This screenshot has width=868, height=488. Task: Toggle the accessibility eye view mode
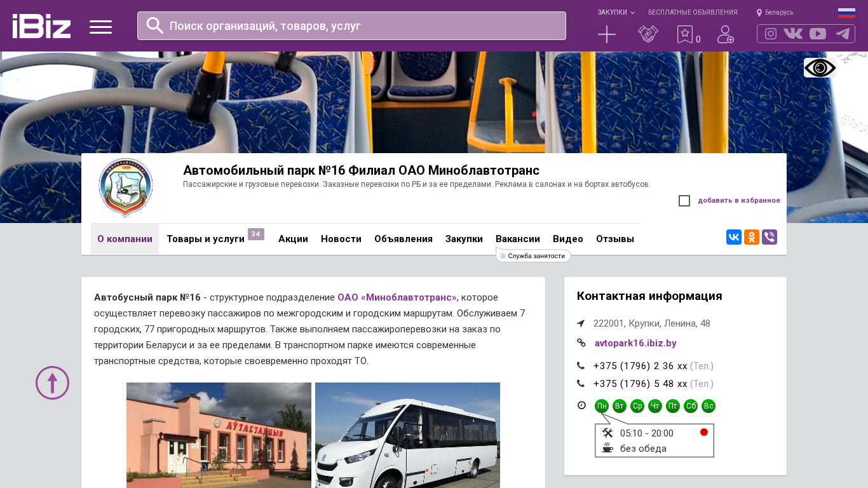click(820, 68)
